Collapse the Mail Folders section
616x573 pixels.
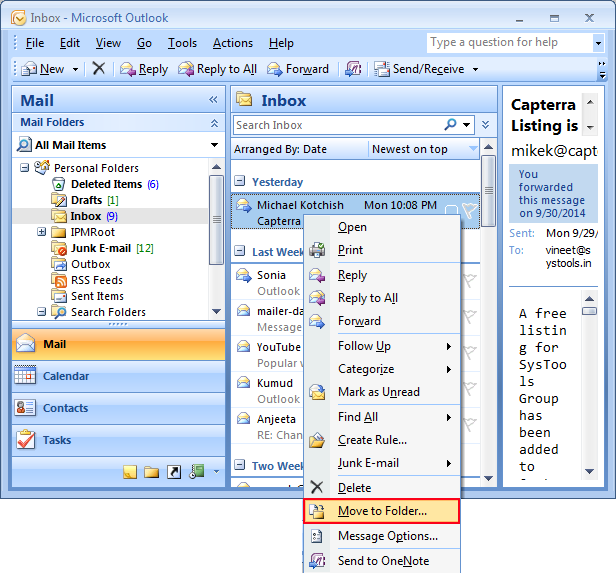(214, 123)
